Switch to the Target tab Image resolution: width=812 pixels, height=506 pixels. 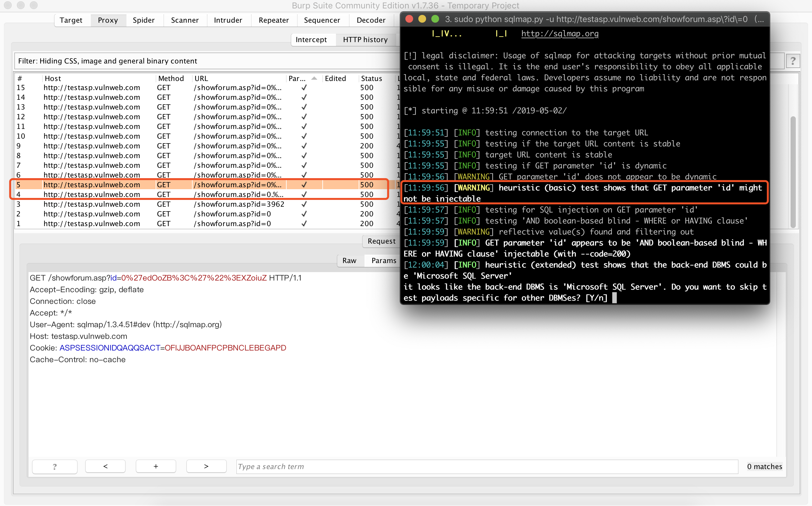click(x=71, y=20)
